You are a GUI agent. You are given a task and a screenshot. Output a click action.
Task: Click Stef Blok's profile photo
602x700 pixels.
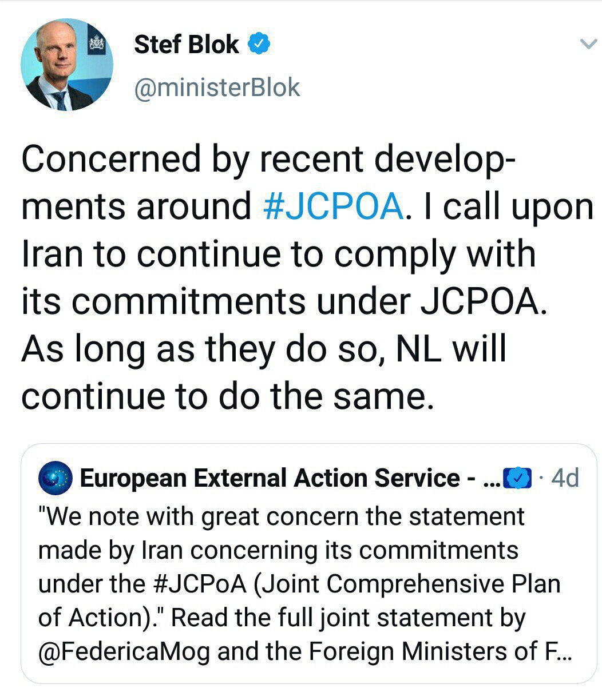click(x=67, y=64)
